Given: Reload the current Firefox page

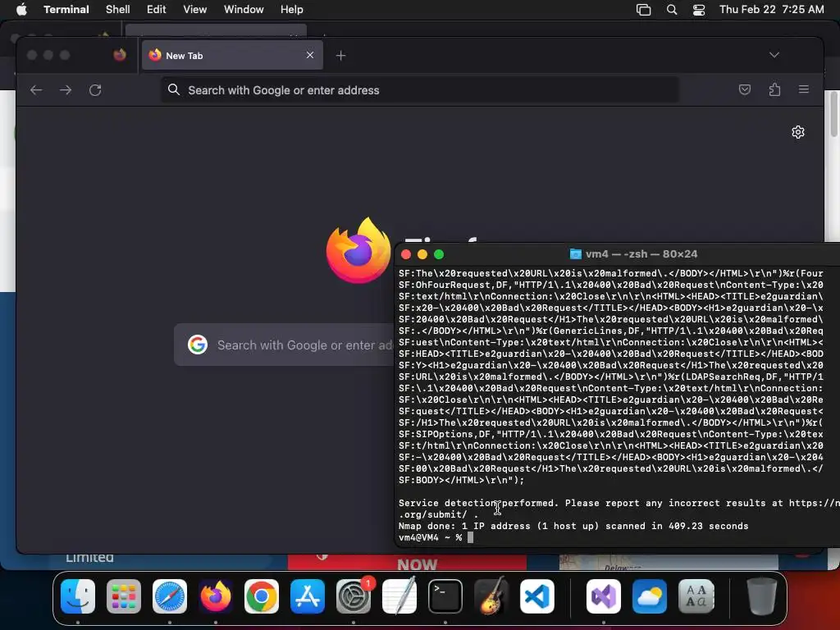Looking at the screenshot, I should (x=95, y=90).
